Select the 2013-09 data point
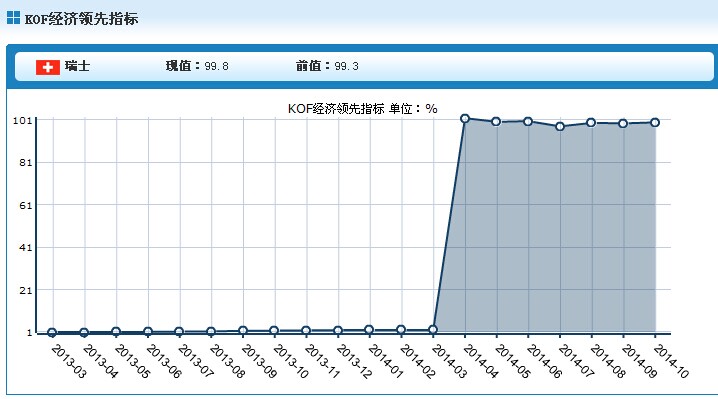Image resolution: width=718 pixels, height=399 pixels. pos(243,331)
